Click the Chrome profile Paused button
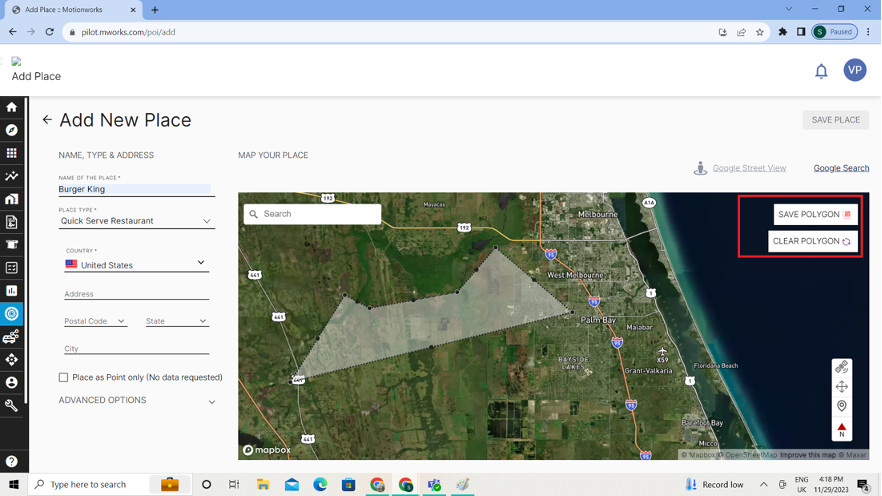Viewport: 882px width, 496px height. [x=834, y=32]
